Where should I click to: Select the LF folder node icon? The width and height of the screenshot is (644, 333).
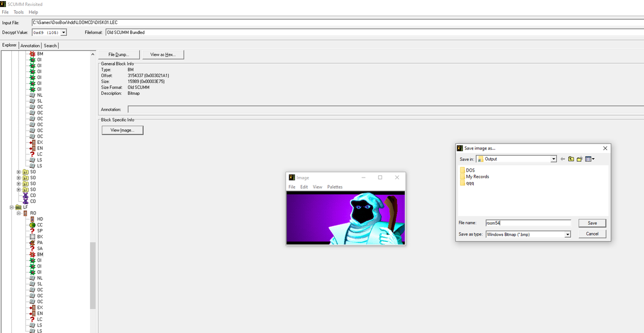click(x=18, y=207)
